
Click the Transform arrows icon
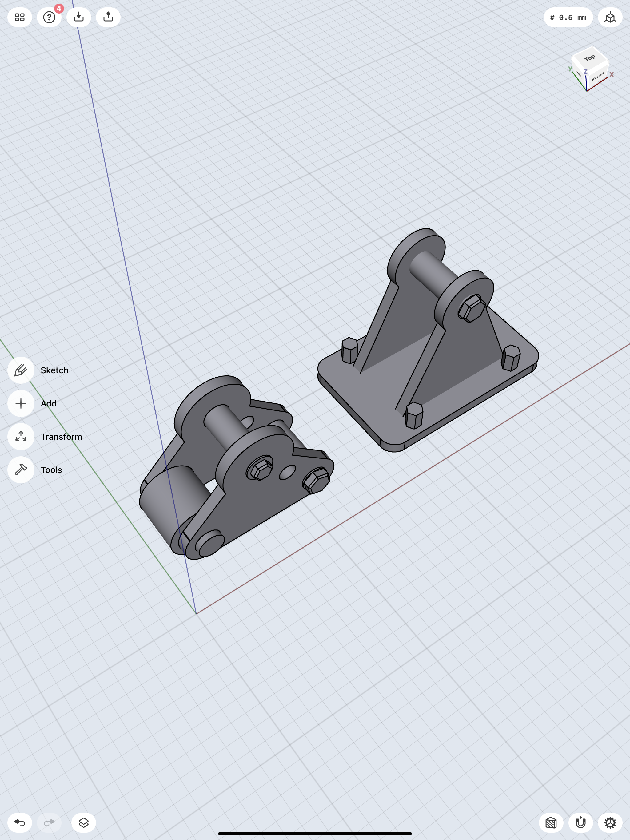click(21, 437)
